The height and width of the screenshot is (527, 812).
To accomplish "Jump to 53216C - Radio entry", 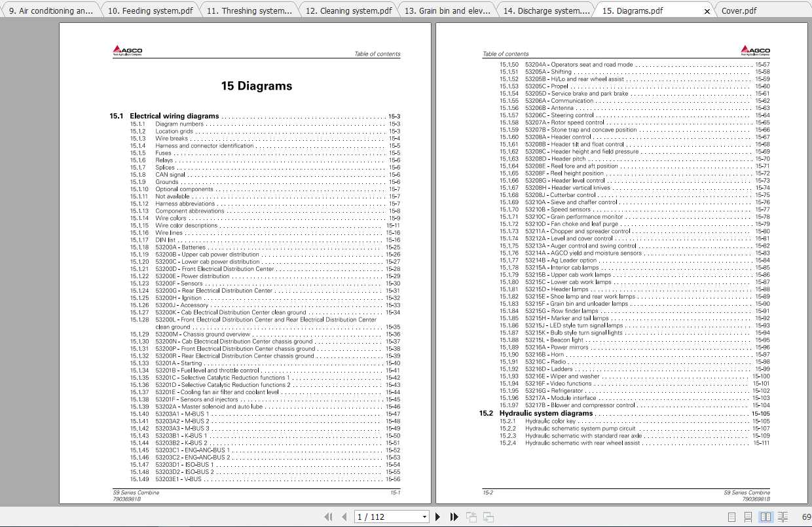I will coord(545,362).
